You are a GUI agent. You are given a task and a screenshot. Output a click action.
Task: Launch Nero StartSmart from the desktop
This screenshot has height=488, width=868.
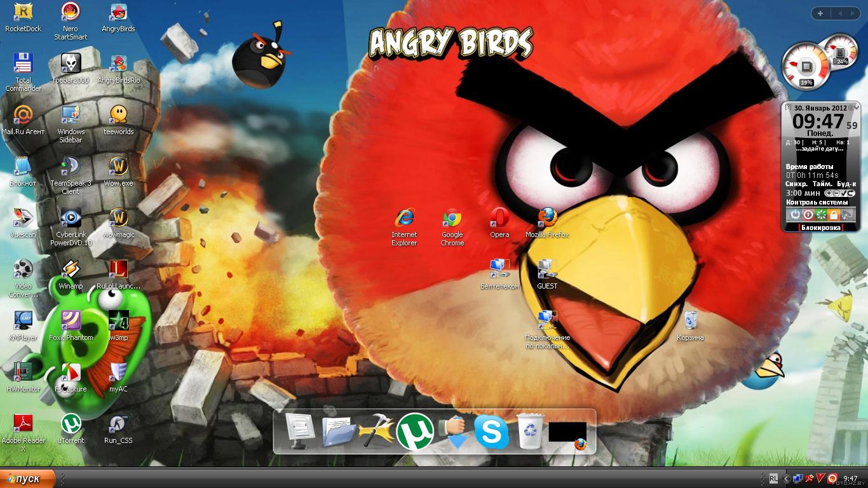(71, 20)
